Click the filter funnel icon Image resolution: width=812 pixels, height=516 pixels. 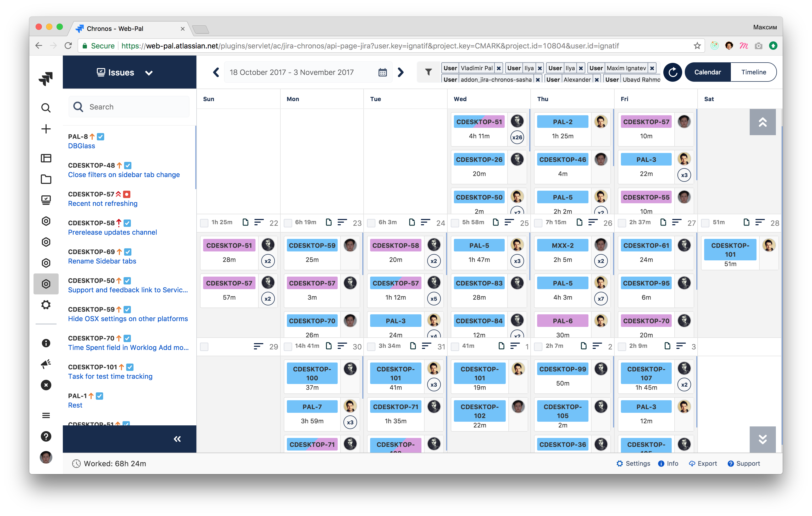pyautogui.click(x=428, y=72)
